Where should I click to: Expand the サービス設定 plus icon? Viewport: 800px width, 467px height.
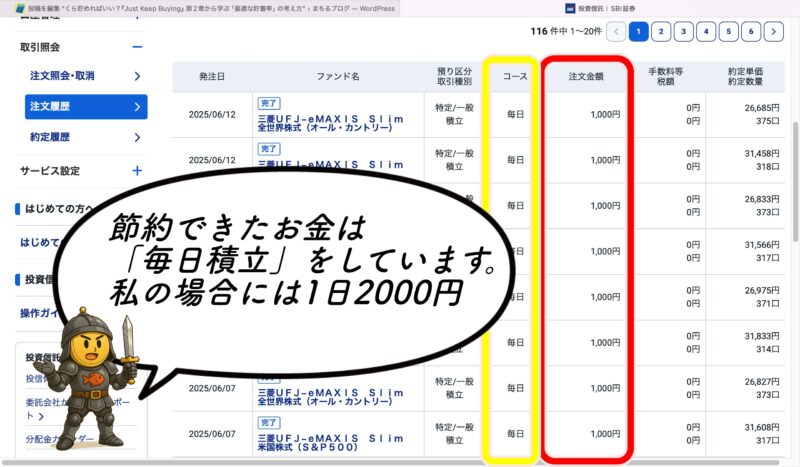click(x=137, y=170)
